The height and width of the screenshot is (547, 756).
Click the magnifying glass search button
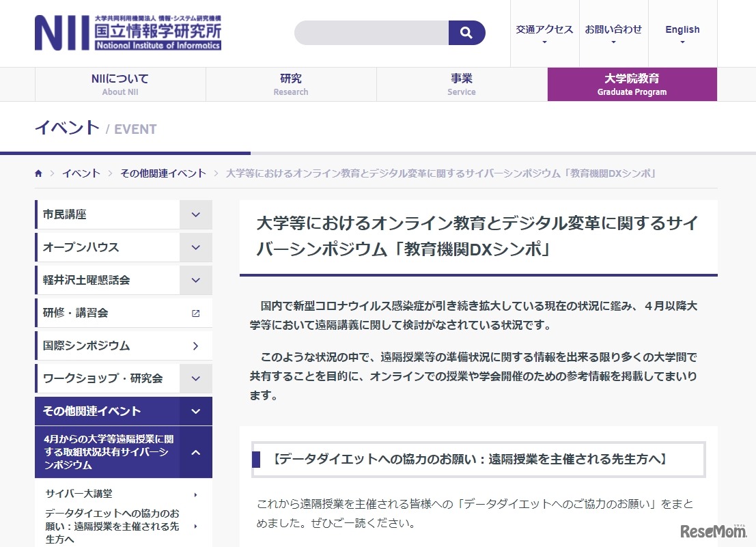[x=466, y=33]
